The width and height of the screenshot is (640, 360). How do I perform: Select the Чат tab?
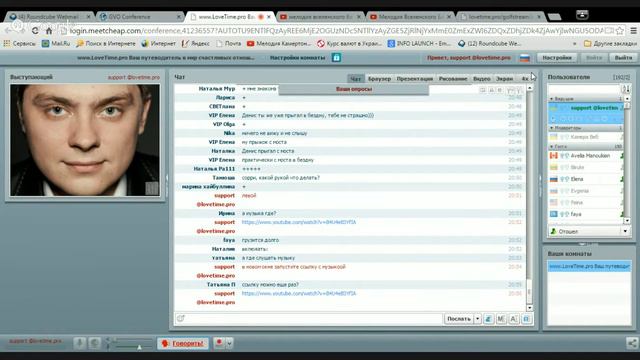click(x=356, y=78)
